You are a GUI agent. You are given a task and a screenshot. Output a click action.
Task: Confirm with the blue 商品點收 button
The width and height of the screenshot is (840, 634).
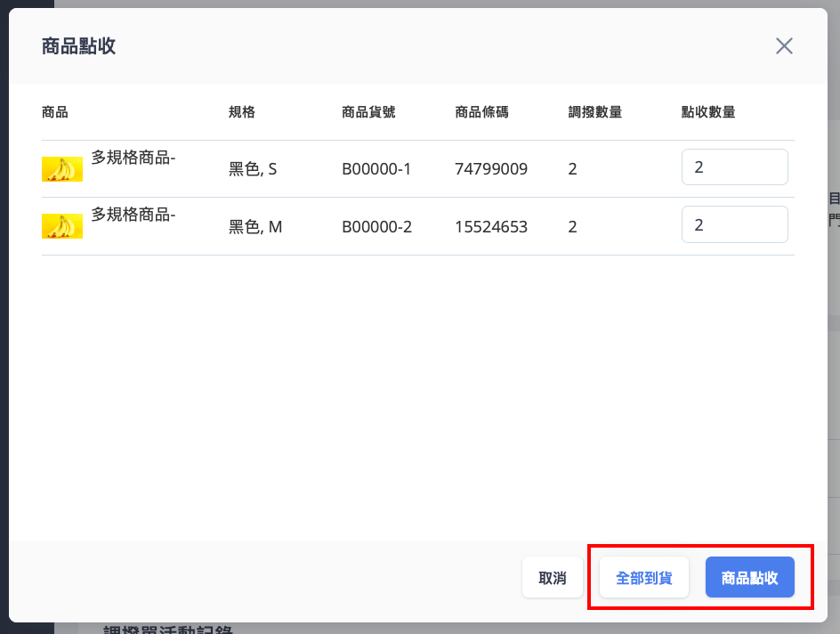click(x=749, y=578)
